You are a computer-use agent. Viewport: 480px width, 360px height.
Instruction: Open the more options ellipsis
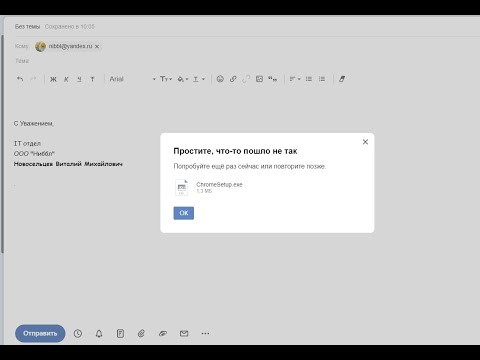pos(205,333)
